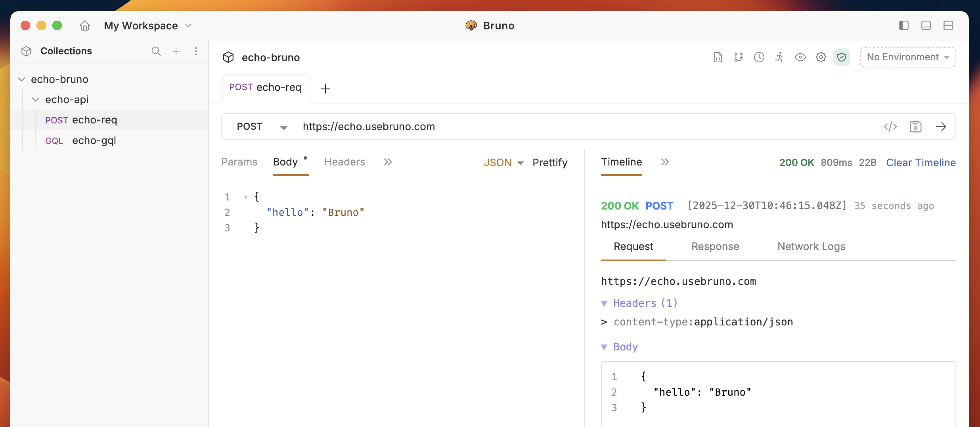Screen dimensions: 980x427
Task: Collapse the timeline Body section
Action: 620,347
